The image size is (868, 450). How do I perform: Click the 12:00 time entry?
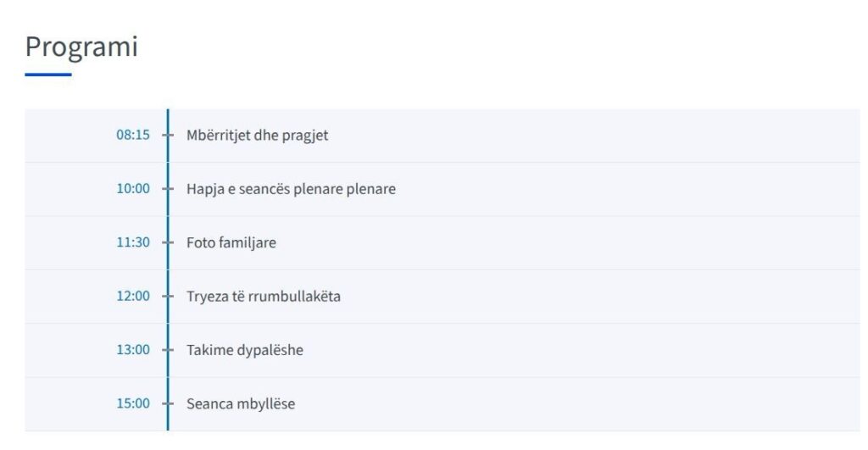pyautogui.click(x=133, y=296)
